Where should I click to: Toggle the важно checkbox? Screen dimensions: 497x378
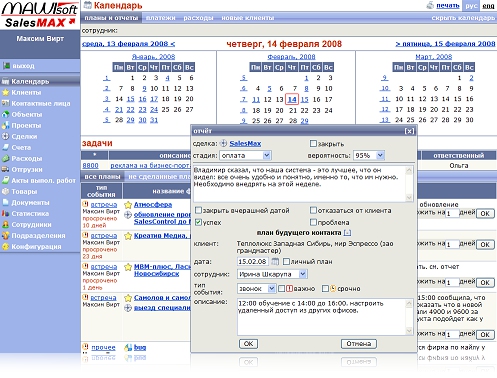point(281,288)
